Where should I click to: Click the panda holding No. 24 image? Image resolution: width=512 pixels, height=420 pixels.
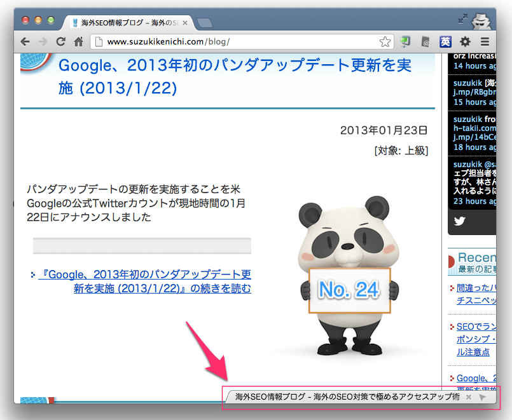coord(348,276)
